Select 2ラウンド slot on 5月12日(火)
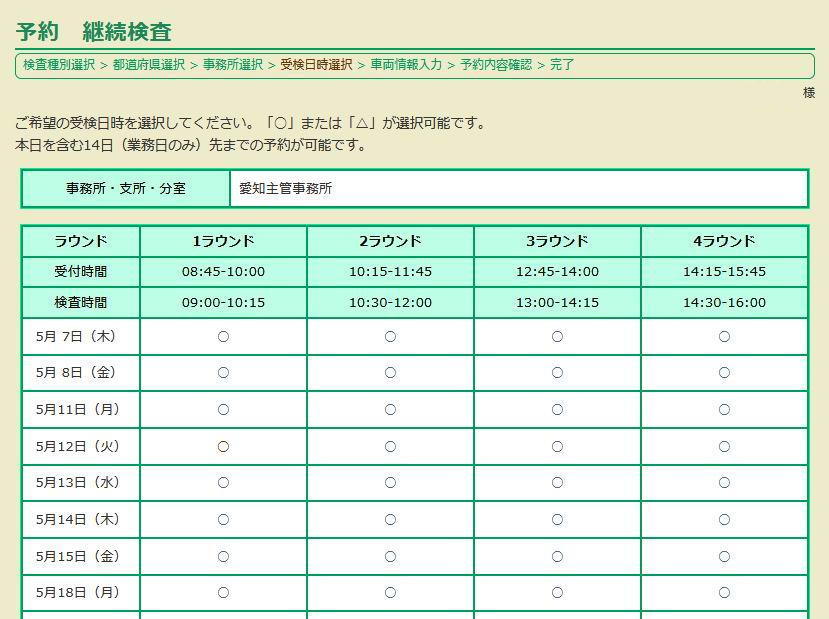Screen dimensions: 829x619 click(x=390, y=447)
